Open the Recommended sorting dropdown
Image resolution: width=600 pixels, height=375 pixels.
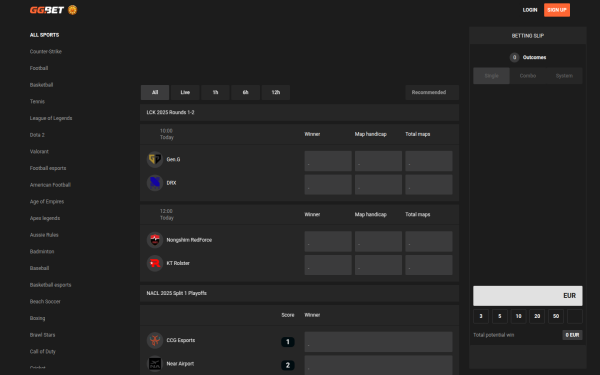tap(432, 92)
